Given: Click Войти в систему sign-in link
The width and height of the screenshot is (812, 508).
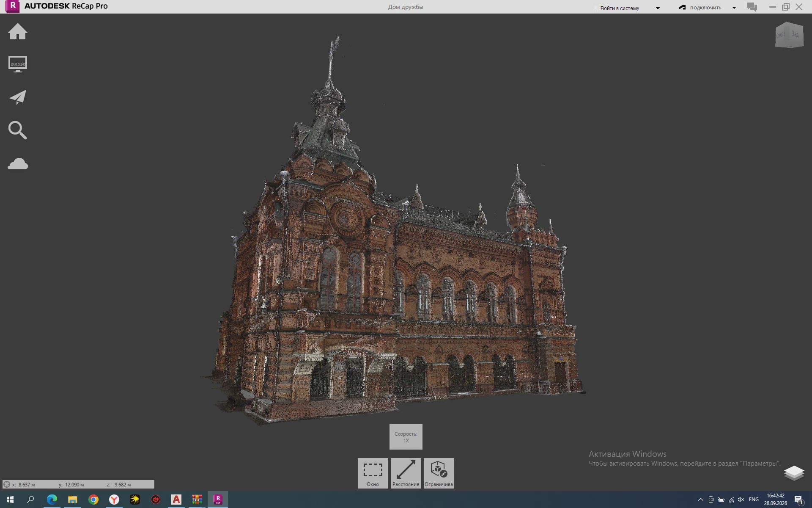Looking at the screenshot, I should click(x=620, y=8).
